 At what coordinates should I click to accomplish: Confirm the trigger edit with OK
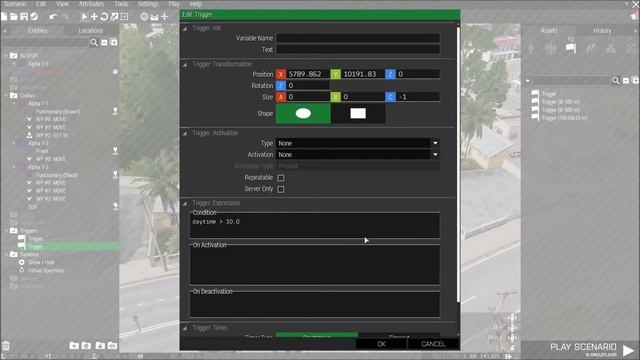(x=382, y=344)
